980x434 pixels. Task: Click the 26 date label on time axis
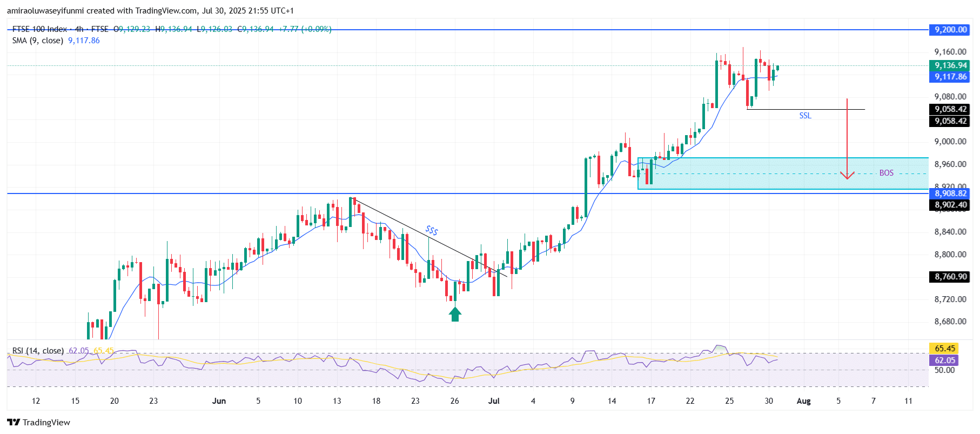[x=455, y=401]
